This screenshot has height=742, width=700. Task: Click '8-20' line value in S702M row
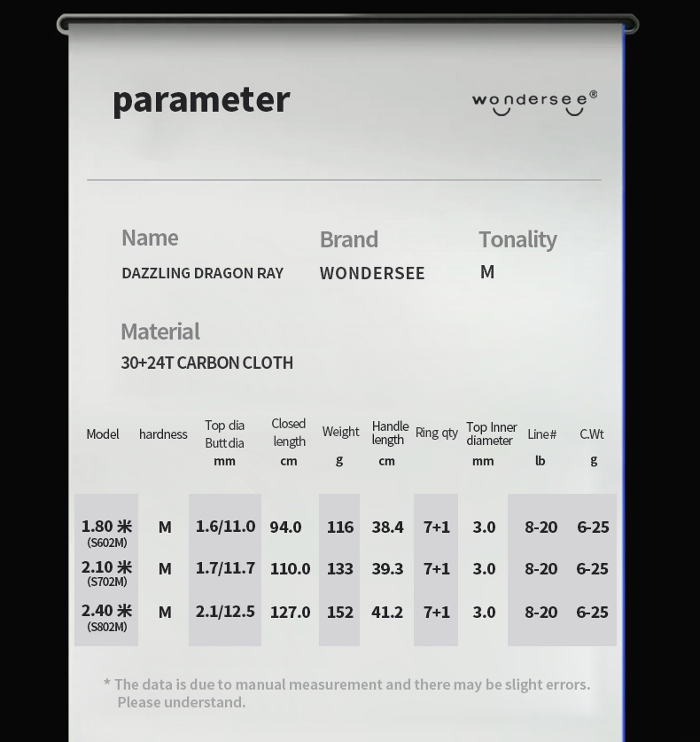541,569
